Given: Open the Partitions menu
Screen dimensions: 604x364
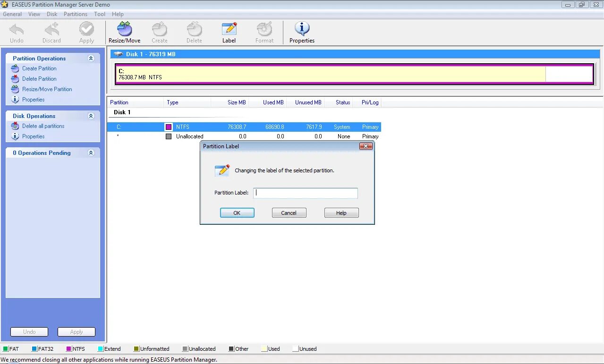Looking at the screenshot, I should pos(76,14).
